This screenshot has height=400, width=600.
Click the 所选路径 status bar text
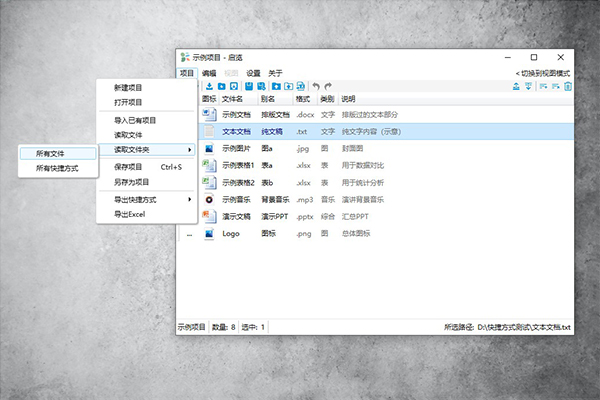coord(507,327)
